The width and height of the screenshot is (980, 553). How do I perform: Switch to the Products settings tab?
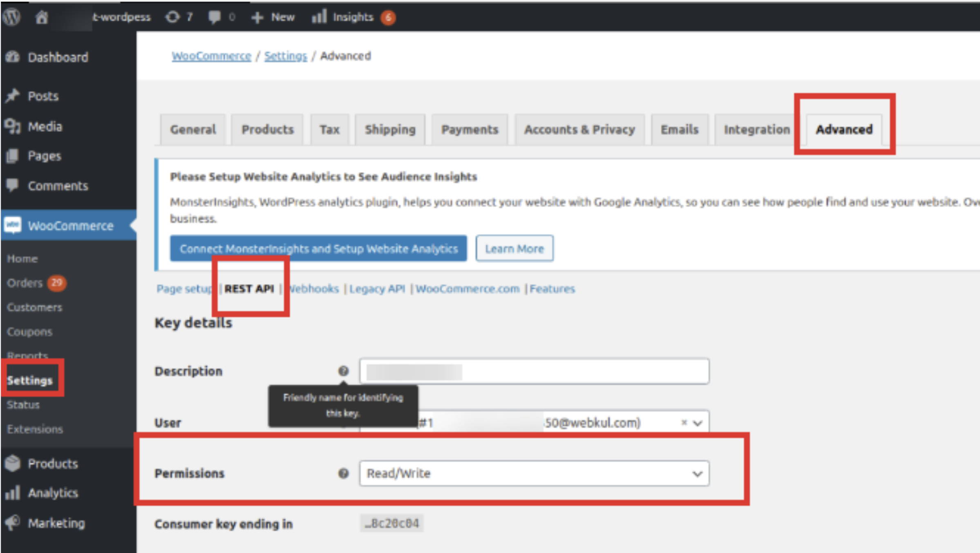click(x=267, y=130)
